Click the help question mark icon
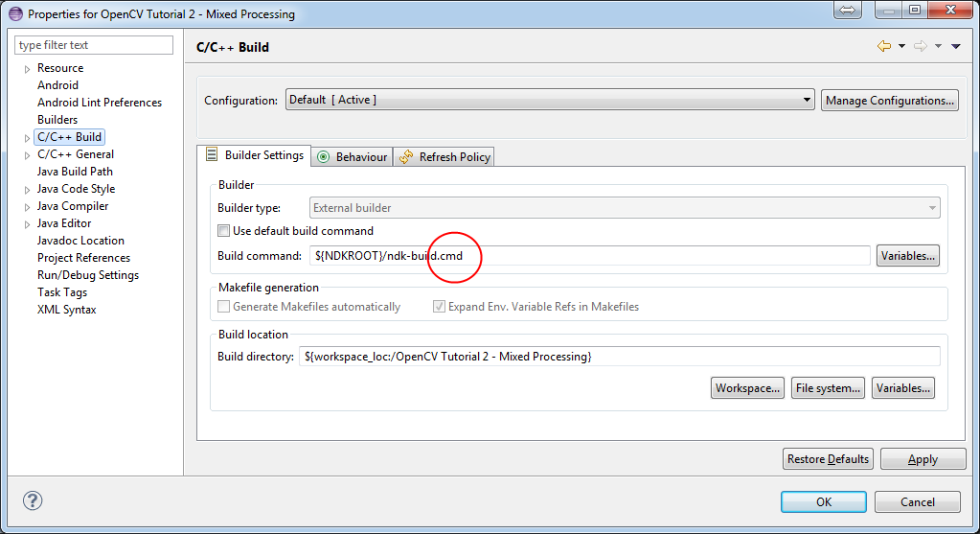This screenshot has width=980, height=534. pyautogui.click(x=33, y=500)
